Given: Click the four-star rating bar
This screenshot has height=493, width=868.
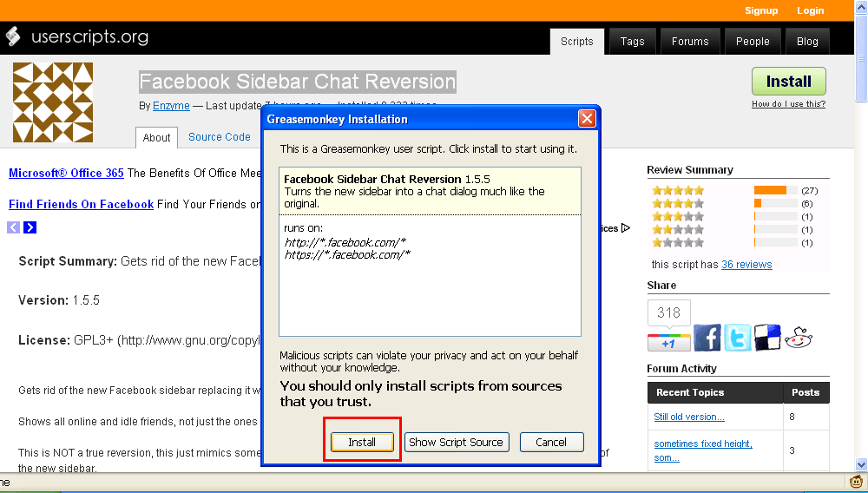Looking at the screenshot, I should (x=775, y=204).
